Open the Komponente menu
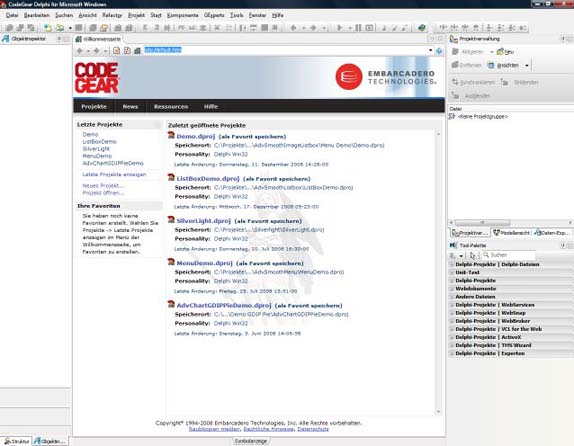This screenshot has height=446, width=574. pos(182,15)
